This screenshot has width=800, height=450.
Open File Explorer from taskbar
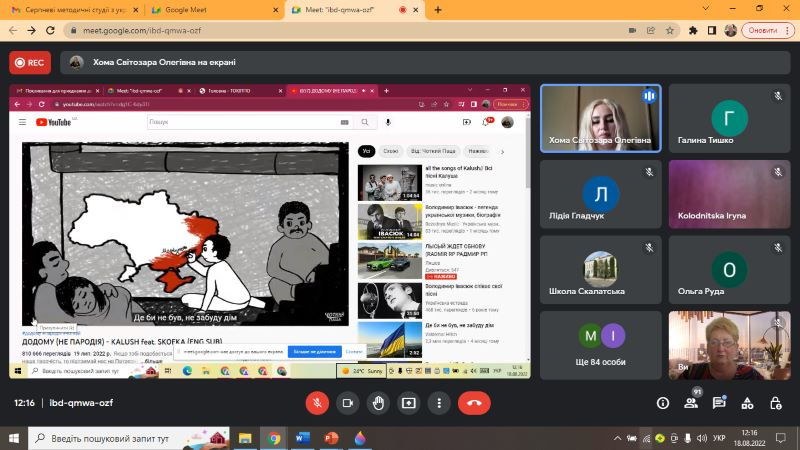(245, 438)
